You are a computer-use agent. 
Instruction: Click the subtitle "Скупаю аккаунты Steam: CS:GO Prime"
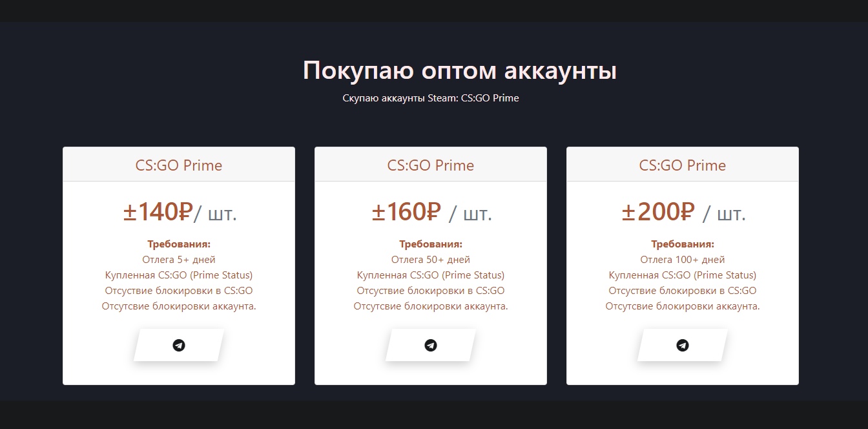[x=431, y=98]
